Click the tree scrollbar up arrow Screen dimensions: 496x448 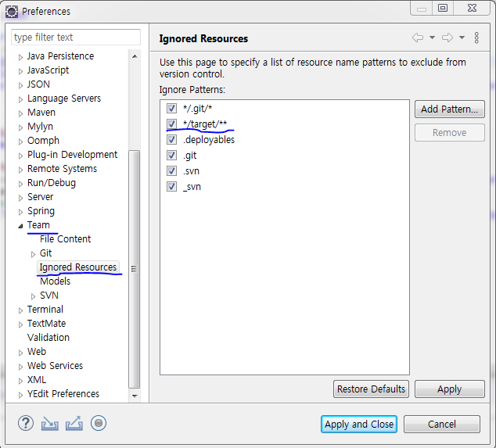(x=135, y=56)
